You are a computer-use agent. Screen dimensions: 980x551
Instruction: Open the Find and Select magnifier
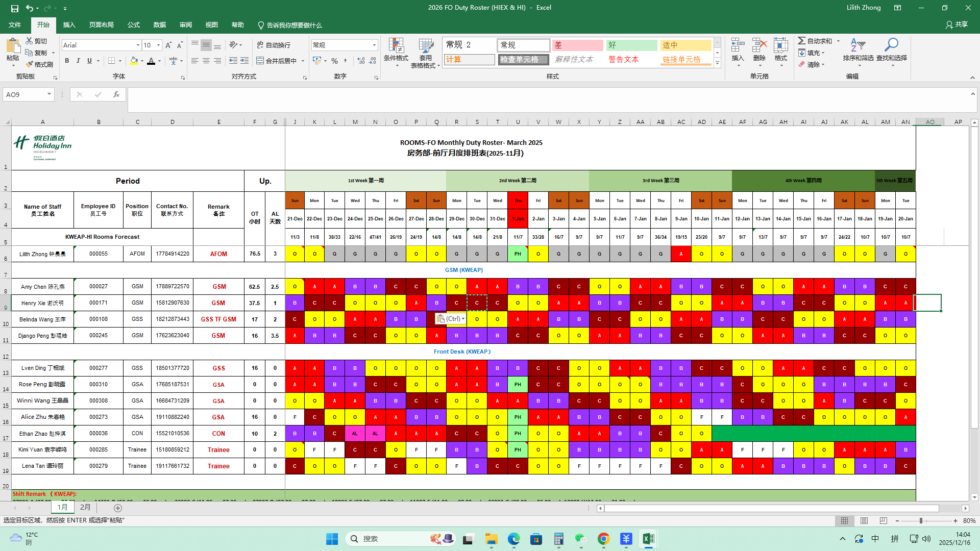[x=891, y=46]
